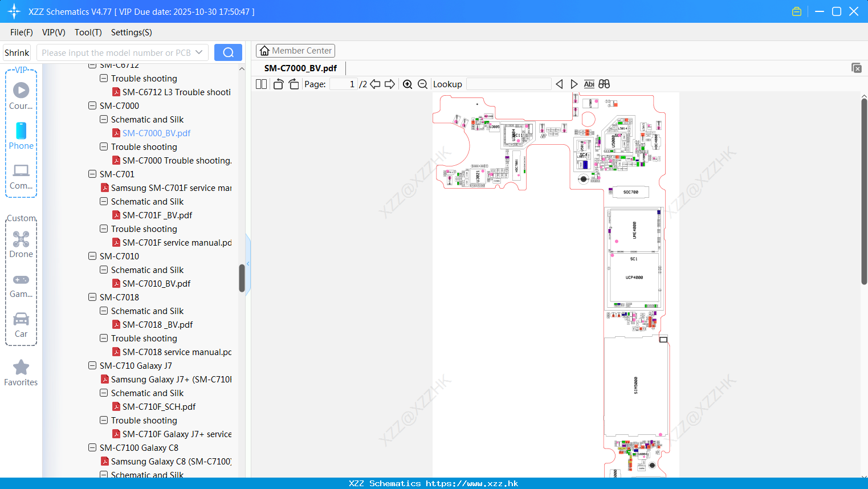Go to previous page arrow
This screenshot has height=489, width=868.
pos(375,84)
